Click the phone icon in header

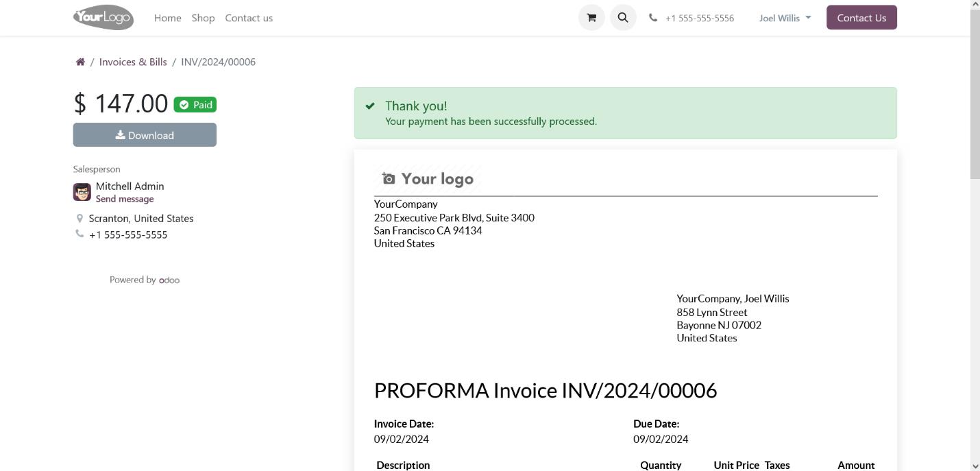tap(653, 18)
